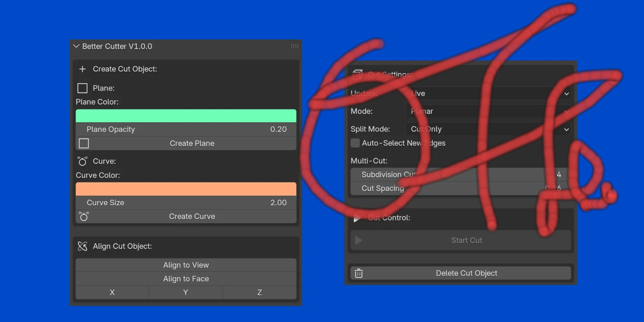Click the plane icon next to Plane label
Screen dimensions: 644x322
pos(83,88)
